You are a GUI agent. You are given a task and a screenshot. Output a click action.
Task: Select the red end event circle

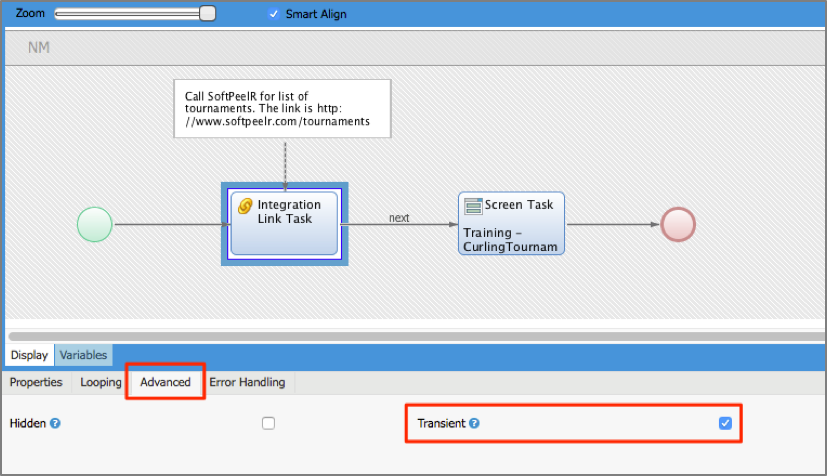click(678, 225)
